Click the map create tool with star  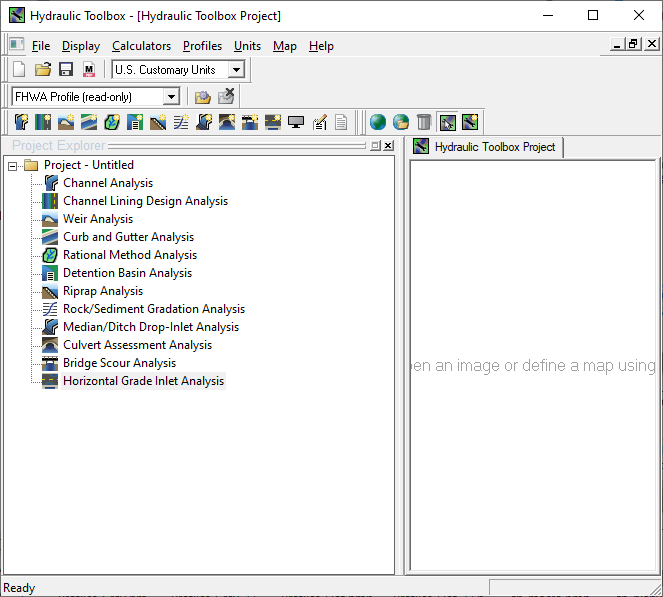[470, 122]
